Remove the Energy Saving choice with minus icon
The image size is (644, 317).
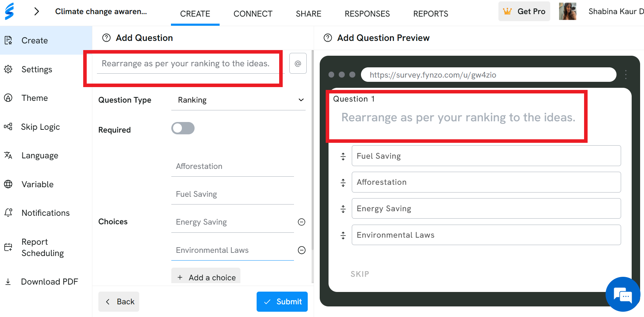click(302, 222)
